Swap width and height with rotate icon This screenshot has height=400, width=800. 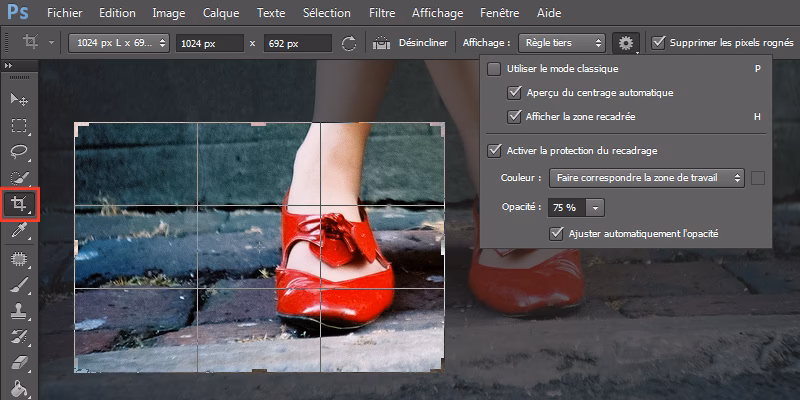(x=349, y=43)
